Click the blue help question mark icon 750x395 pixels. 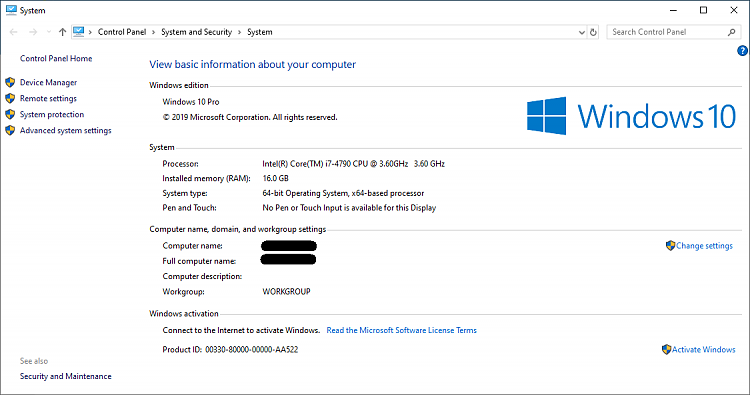(742, 51)
